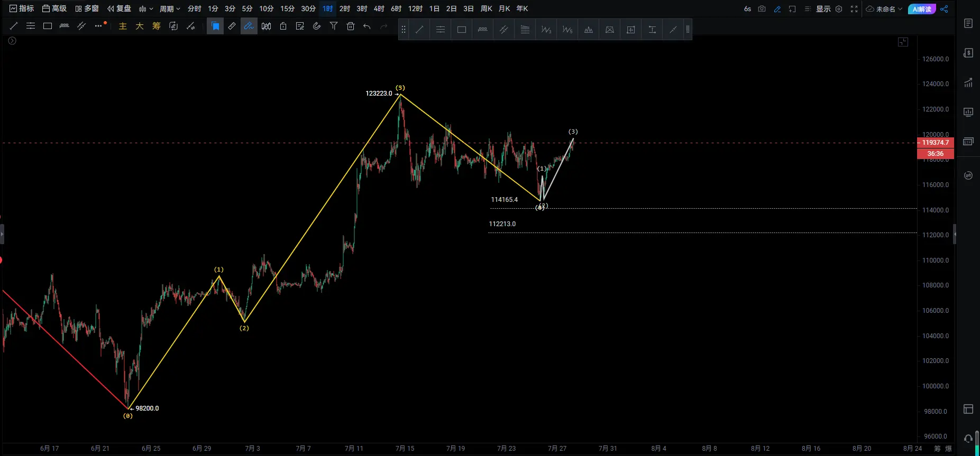Open the note edit icon
The image size is (980, 456).
coord(300,26)
